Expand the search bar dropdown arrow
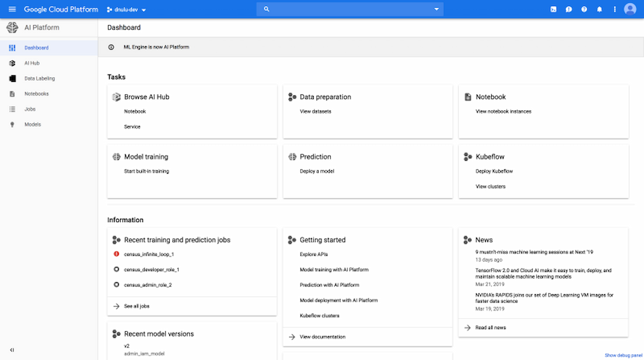 pyautogui.click(x=436, y=9)
